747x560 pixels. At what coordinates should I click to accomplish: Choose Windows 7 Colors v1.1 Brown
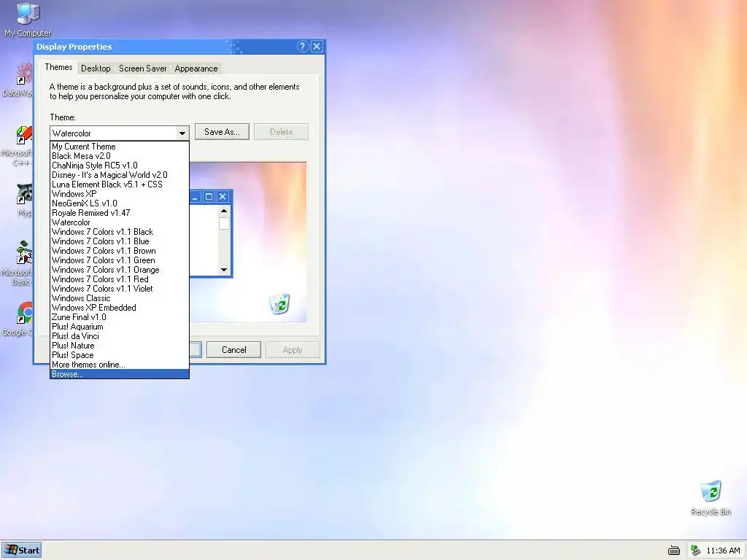[x=120, y=251]
